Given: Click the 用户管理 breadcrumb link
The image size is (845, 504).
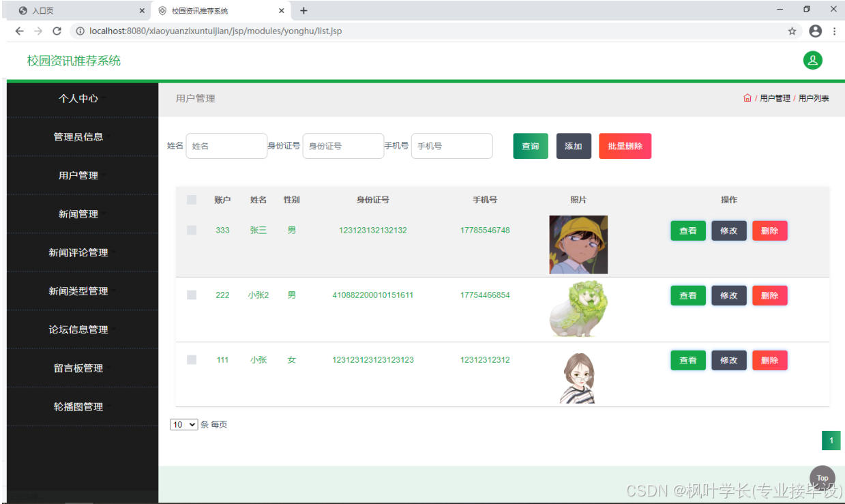Looking at the screenshot, I should point(775,98).
